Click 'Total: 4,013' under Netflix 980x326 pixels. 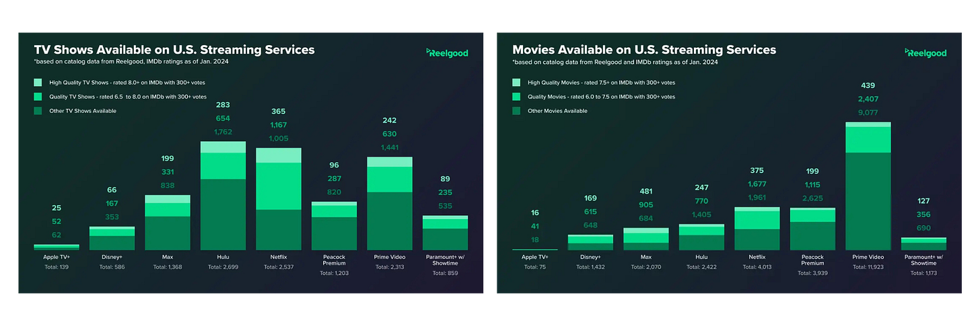pos(757,268)
